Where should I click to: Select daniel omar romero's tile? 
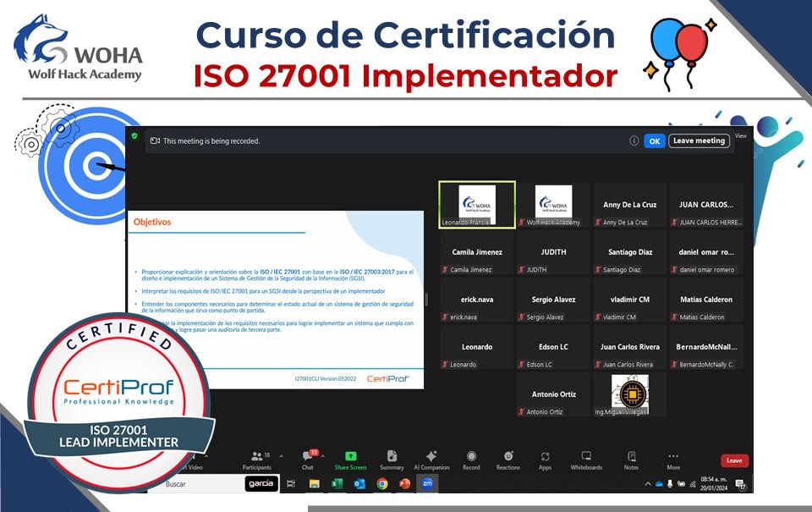(x=705, y=253)
